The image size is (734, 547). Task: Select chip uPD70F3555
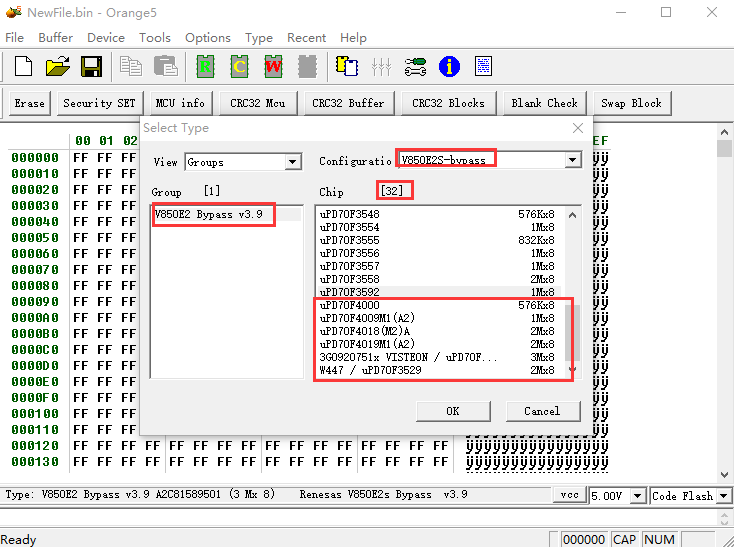click(439, 241)
